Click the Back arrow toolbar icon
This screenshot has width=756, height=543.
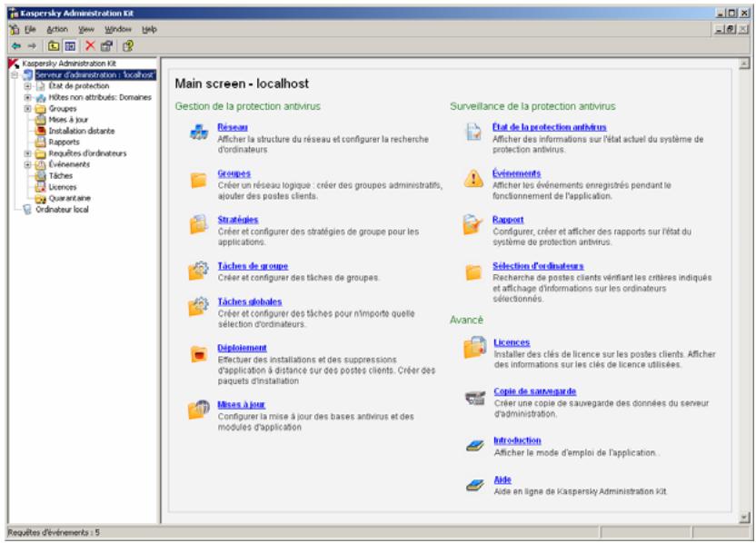(x=16, y=46)
